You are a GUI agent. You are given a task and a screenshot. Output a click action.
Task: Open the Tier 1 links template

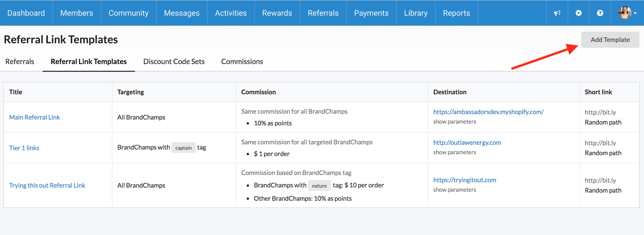[24, 148]
